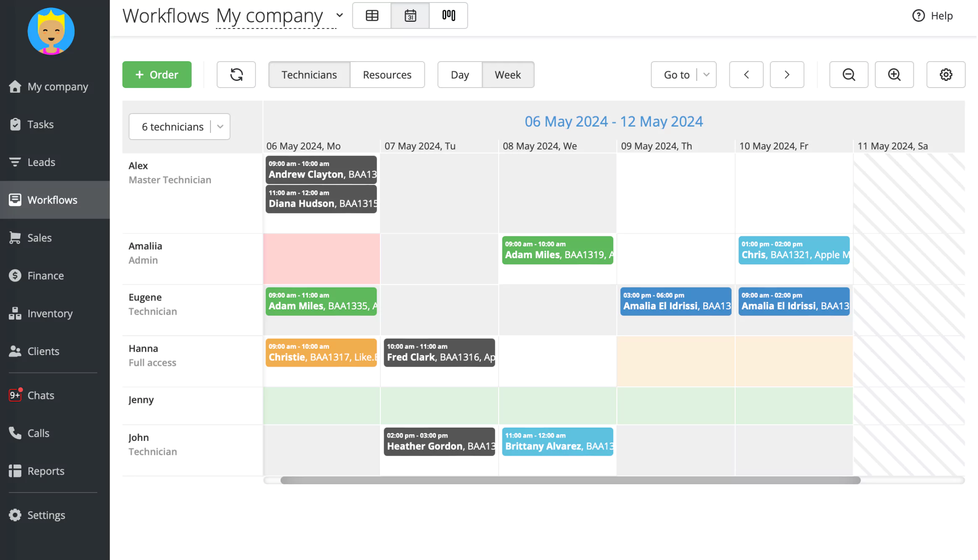
Task: Click Adam Miles BAA1319 appointment block
Action: pyautogui.click(x=557, y=250)
